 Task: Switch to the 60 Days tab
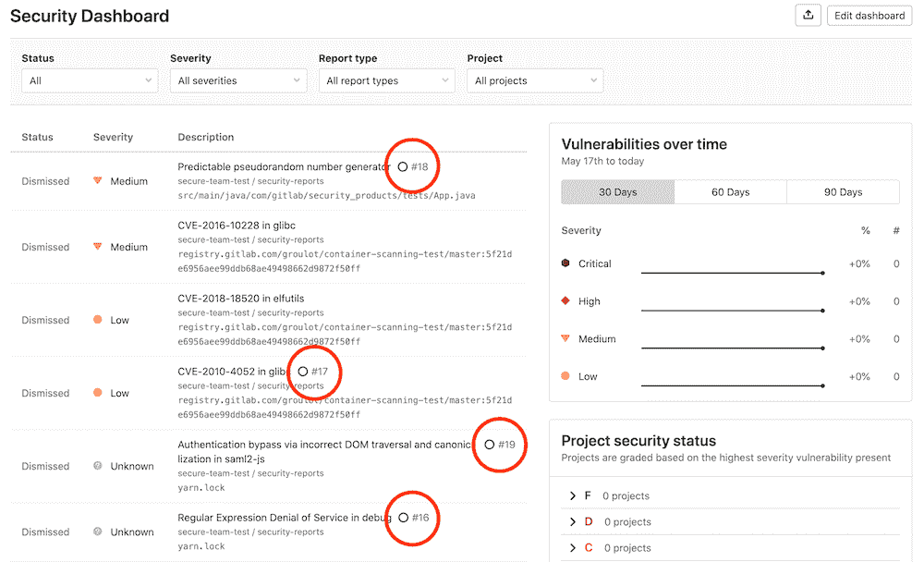tap(730, 192)
